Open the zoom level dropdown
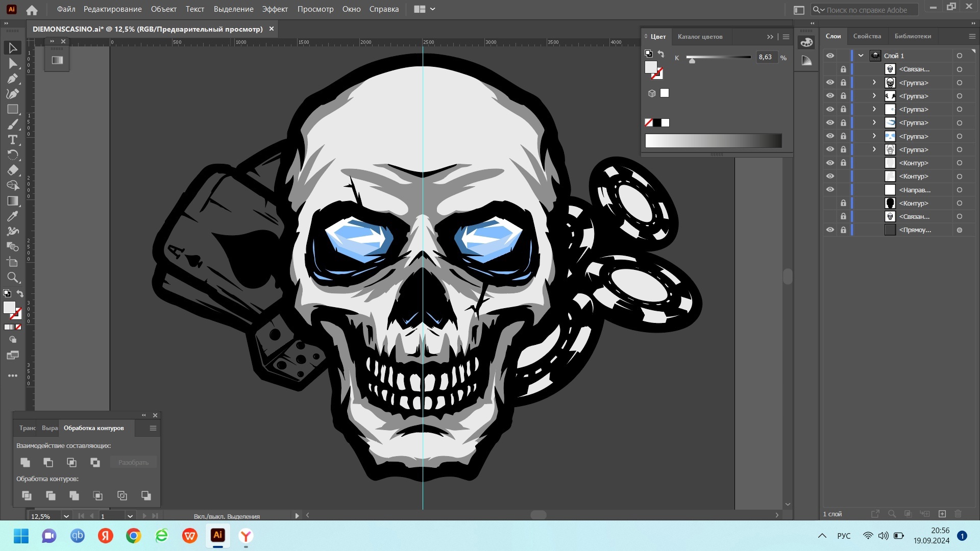This screenshot has width=980, height=551. [66, 516]
